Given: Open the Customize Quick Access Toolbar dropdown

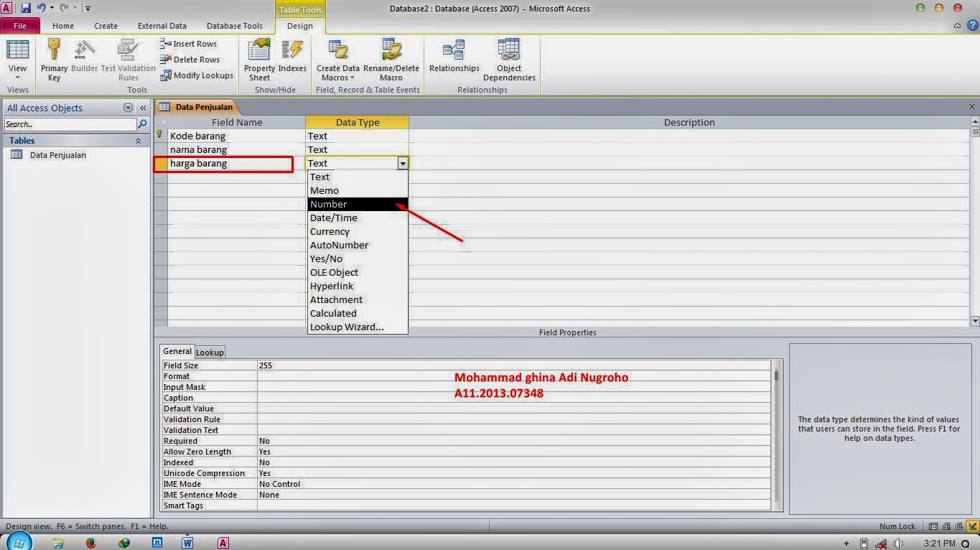Looking at the screenshot, I should click(88, 9).
